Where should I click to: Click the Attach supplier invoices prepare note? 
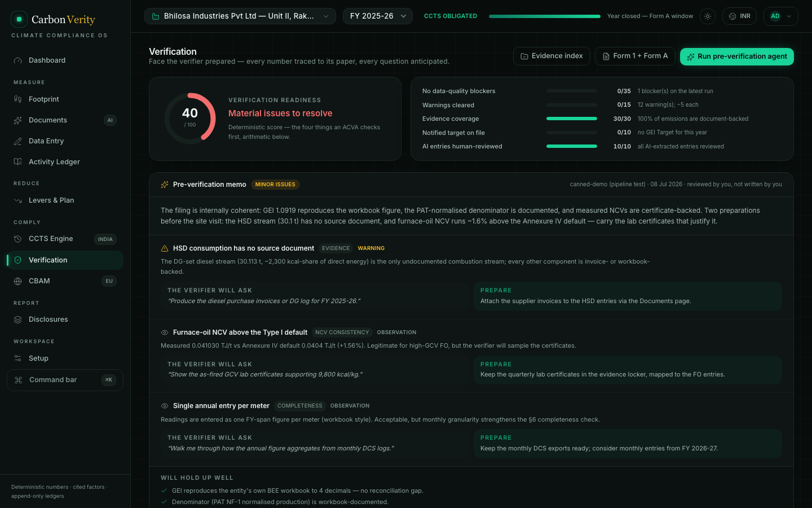pos(628,296)
